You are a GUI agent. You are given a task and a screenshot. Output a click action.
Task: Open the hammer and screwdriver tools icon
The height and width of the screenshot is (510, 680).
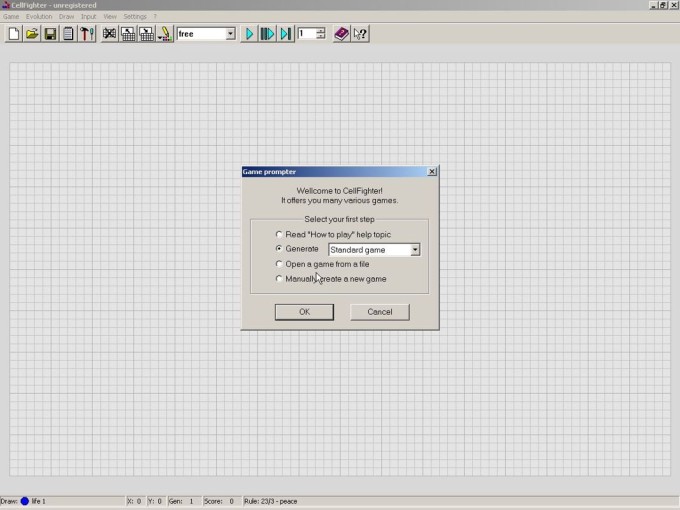[87, 34]
